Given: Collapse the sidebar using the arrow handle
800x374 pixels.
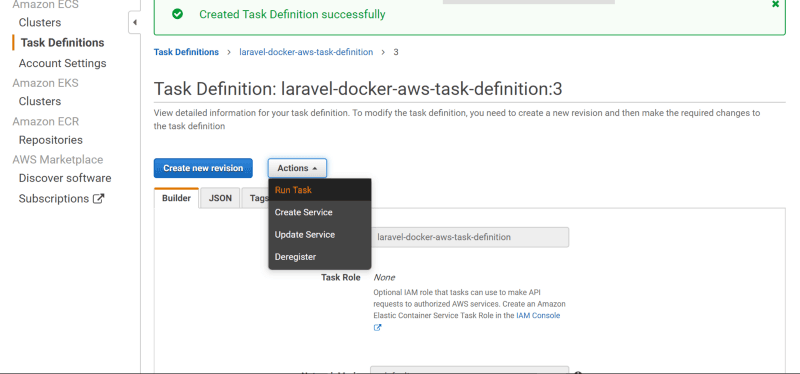Looking at the screenshot, I should click(135, 22).
